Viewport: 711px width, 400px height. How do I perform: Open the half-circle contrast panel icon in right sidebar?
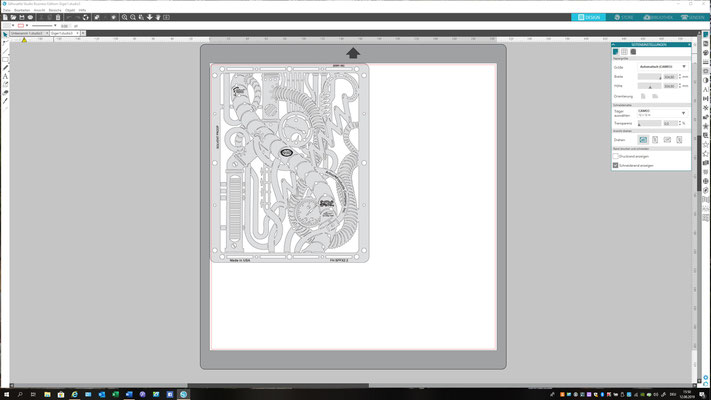pos(706,80)
